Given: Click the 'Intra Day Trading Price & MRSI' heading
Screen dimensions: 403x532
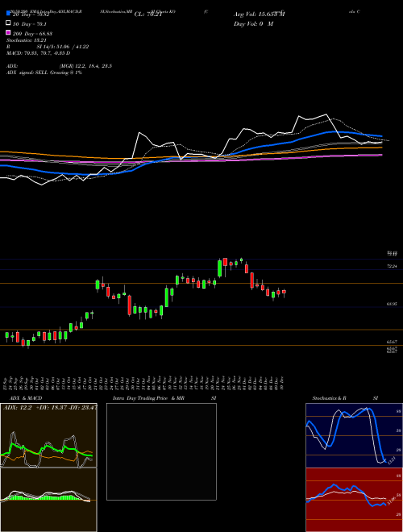Looking at the screenshot, I should [x=164, y=398].
